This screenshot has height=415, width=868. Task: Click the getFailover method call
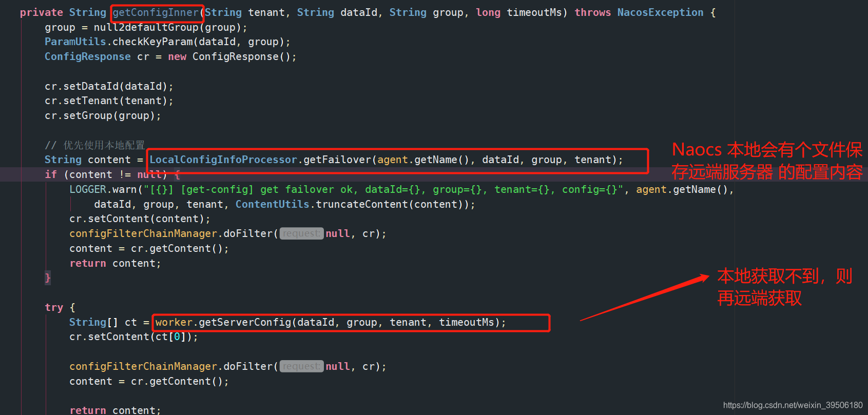point(337,160)
